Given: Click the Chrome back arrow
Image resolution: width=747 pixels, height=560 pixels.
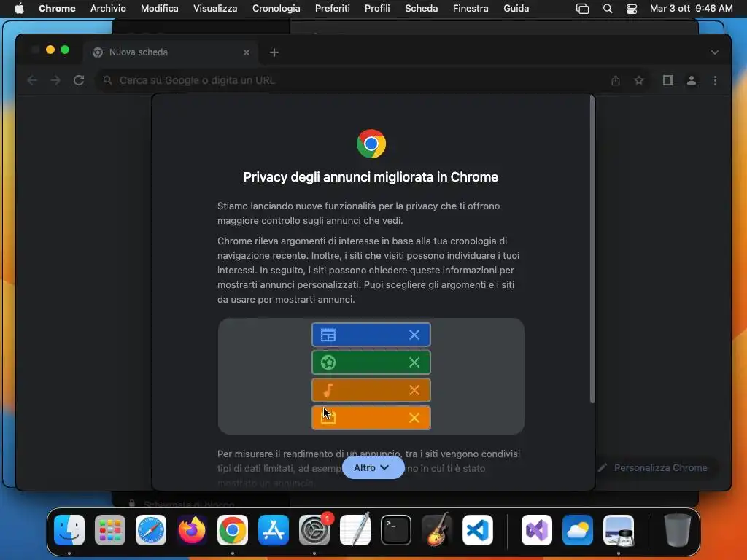Looking at the screenshot, I should [x=32, y=80].
